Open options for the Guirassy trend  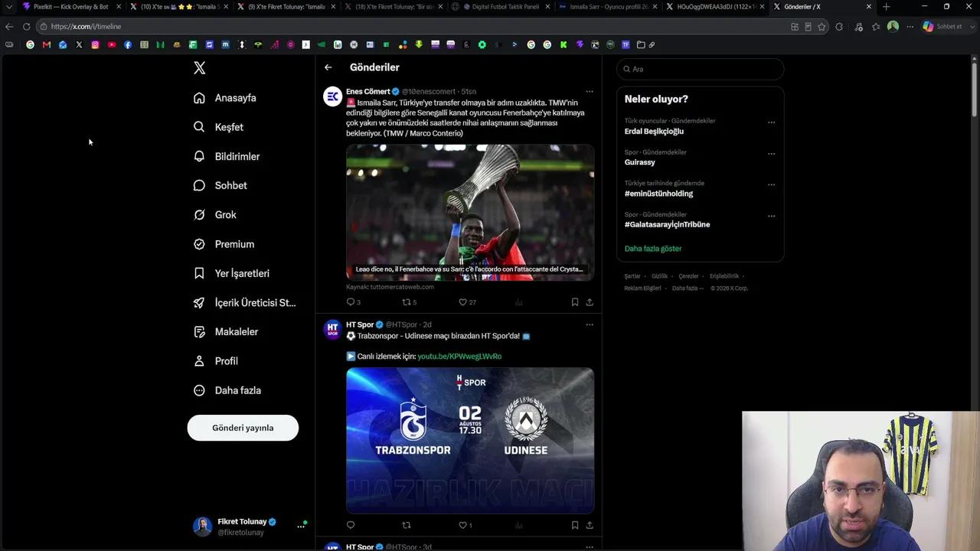click(771, 153)
